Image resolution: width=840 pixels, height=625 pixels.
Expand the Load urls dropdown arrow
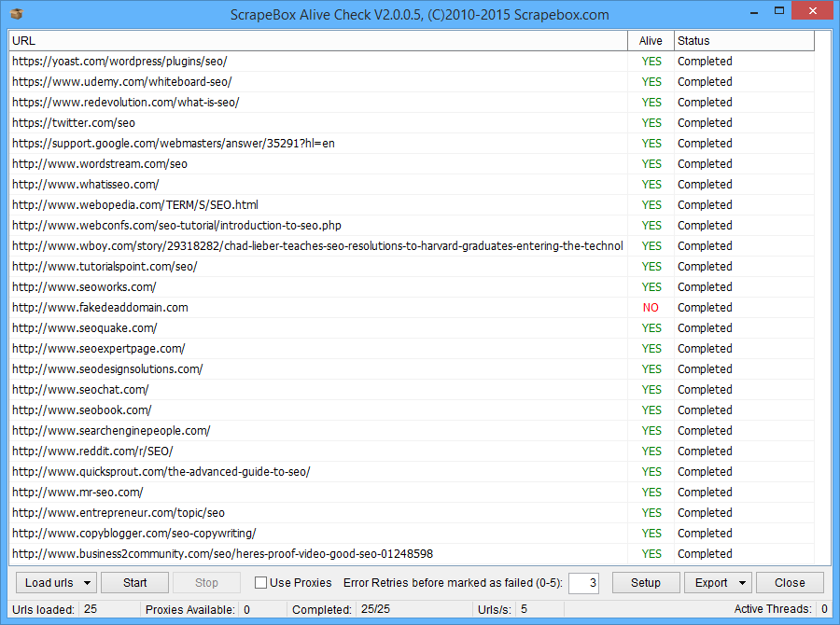click(87, 583)
